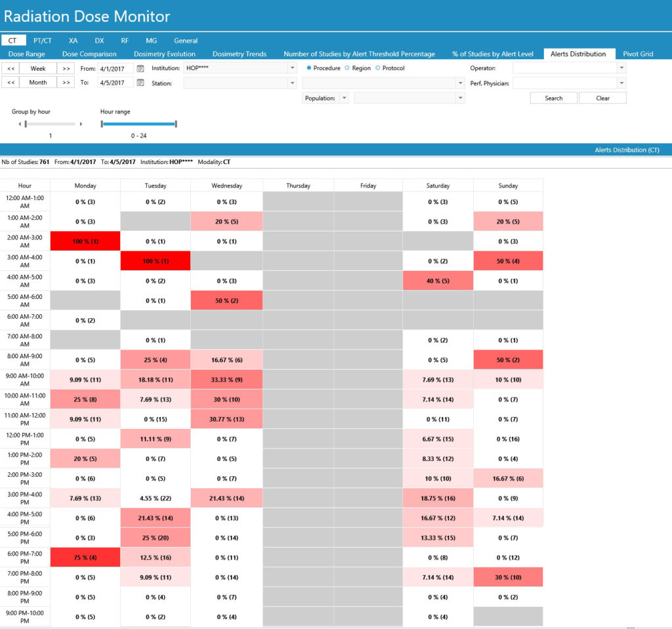
Task: Switch to the PT/CT modality tab
Action: tap(43, 41)
